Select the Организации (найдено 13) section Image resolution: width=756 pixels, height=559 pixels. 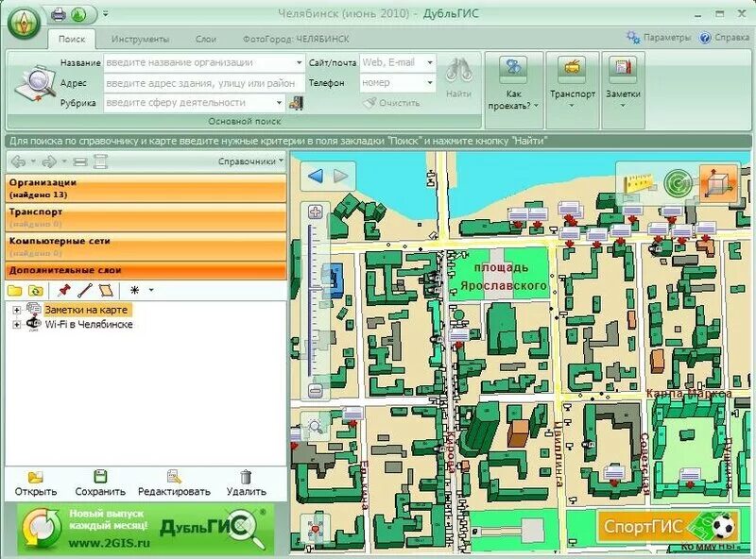[146, 189]
